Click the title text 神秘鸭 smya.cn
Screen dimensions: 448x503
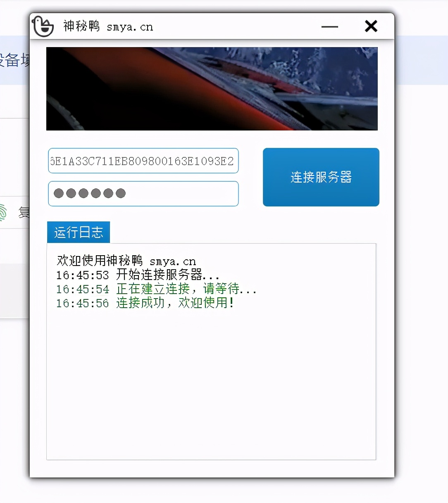pyautogui.click(x=108, y=26)
